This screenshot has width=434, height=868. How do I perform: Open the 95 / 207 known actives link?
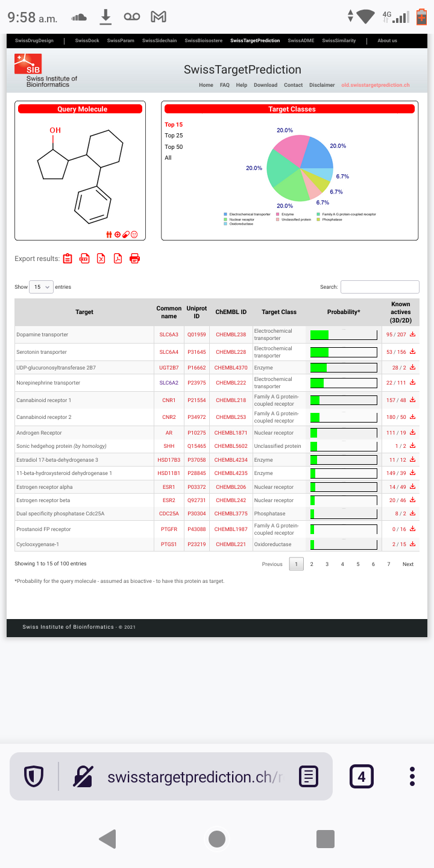pyautogui.click(x=396, y=335)
